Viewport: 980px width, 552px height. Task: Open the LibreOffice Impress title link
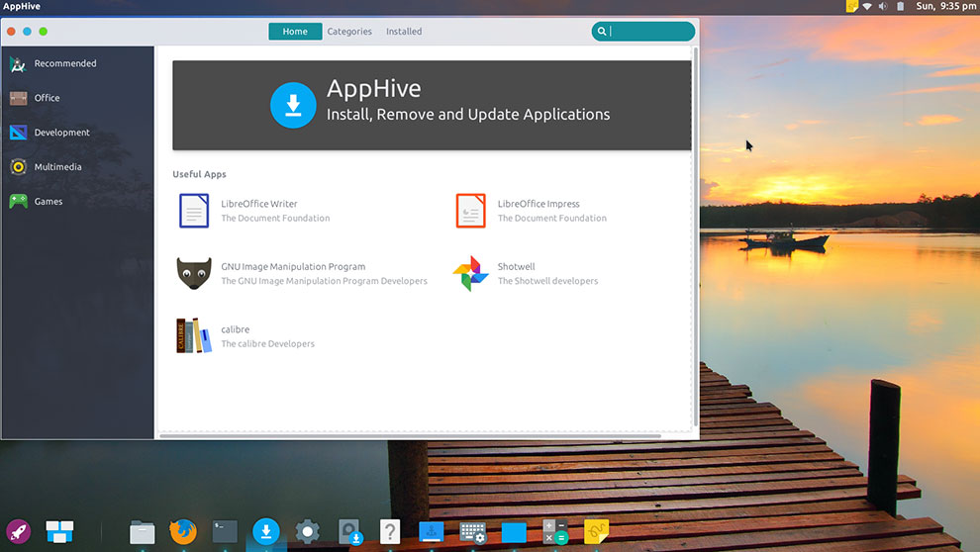pyautogui.click(x=539, y=204)
